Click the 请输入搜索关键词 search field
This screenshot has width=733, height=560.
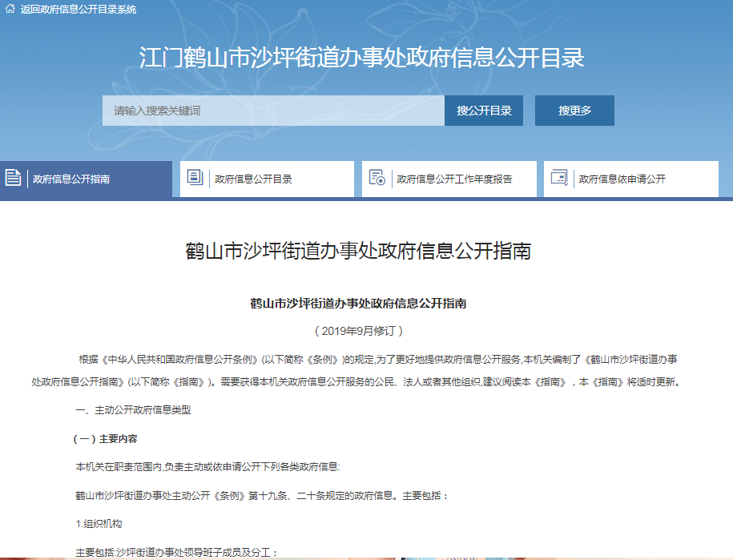[x=273, y=111]
